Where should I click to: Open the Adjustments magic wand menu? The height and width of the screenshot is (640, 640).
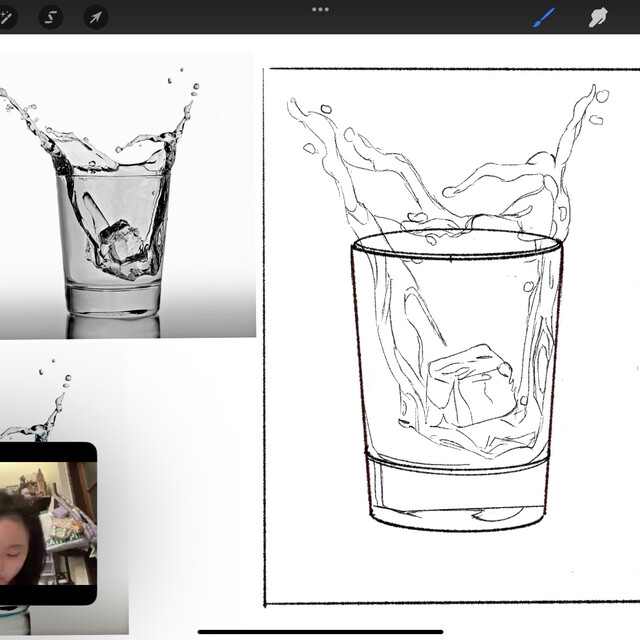point(8,17)
